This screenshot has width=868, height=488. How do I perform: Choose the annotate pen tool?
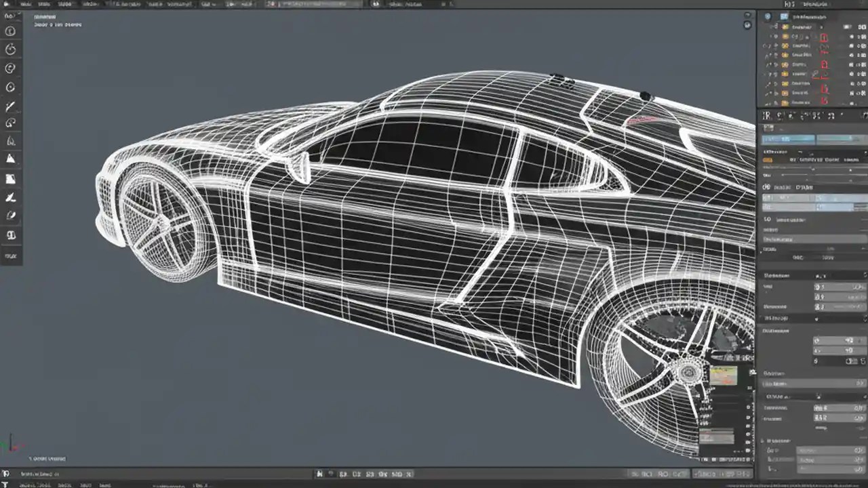[x=10, y=105]
